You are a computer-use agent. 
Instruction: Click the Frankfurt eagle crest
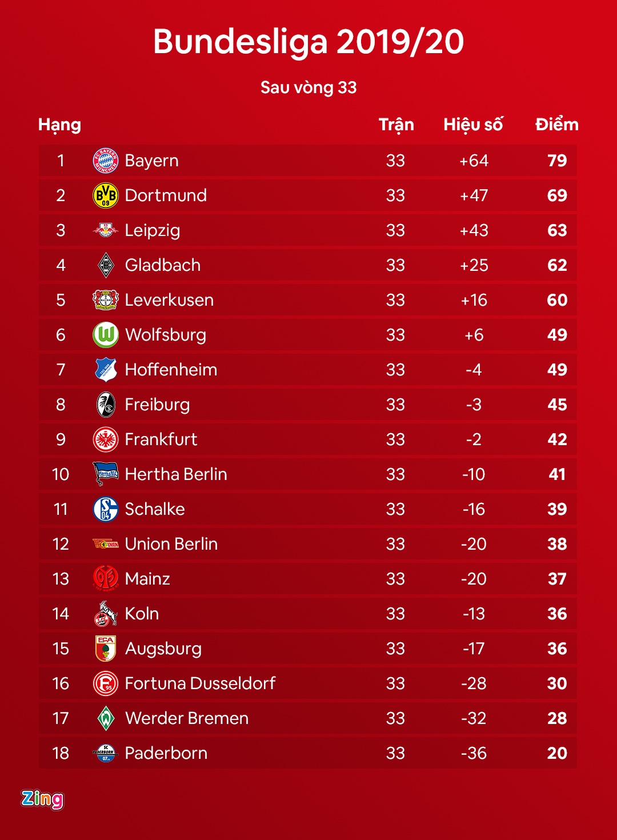click(106, 439)
